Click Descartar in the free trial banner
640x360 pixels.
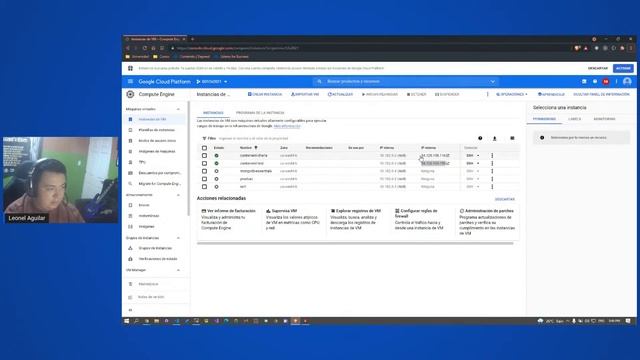coord(598,68)
